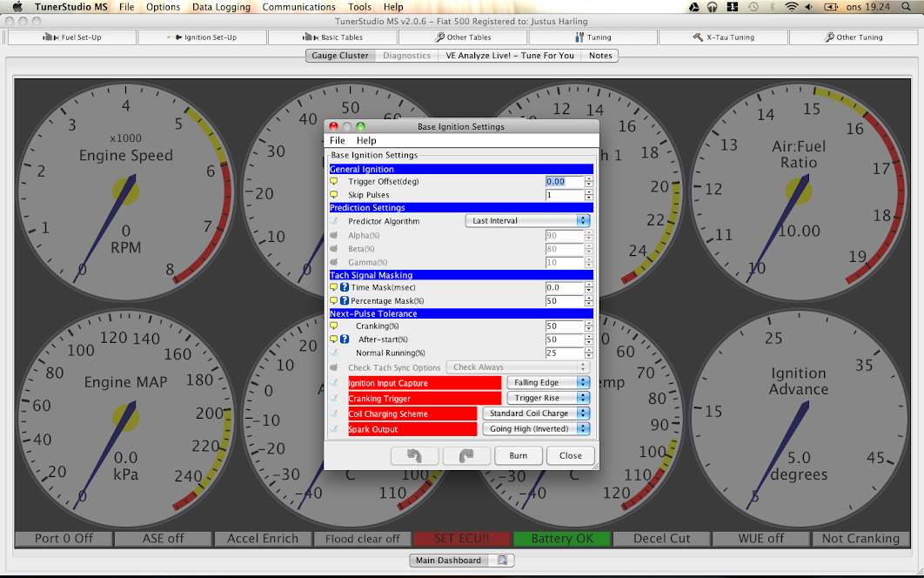Click the volume speaker icon in menu bar
This screenshot has width=924, height=578.
click(810, 7)
